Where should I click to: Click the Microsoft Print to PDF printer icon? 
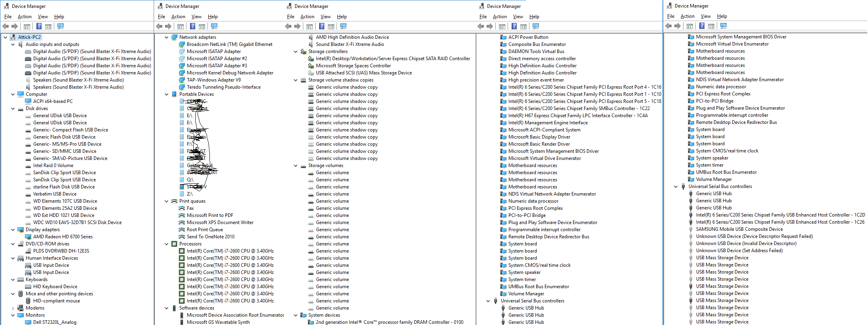[182, 215]
